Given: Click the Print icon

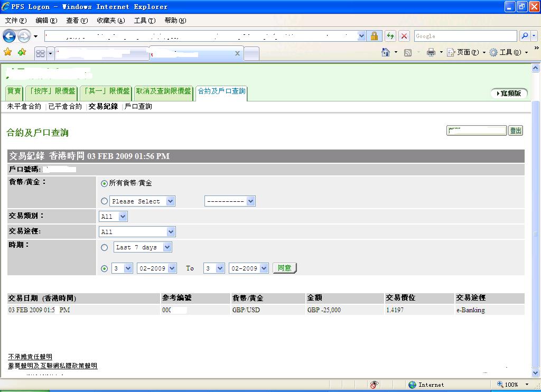Looking at the screenshot, I should coord(431,52).
